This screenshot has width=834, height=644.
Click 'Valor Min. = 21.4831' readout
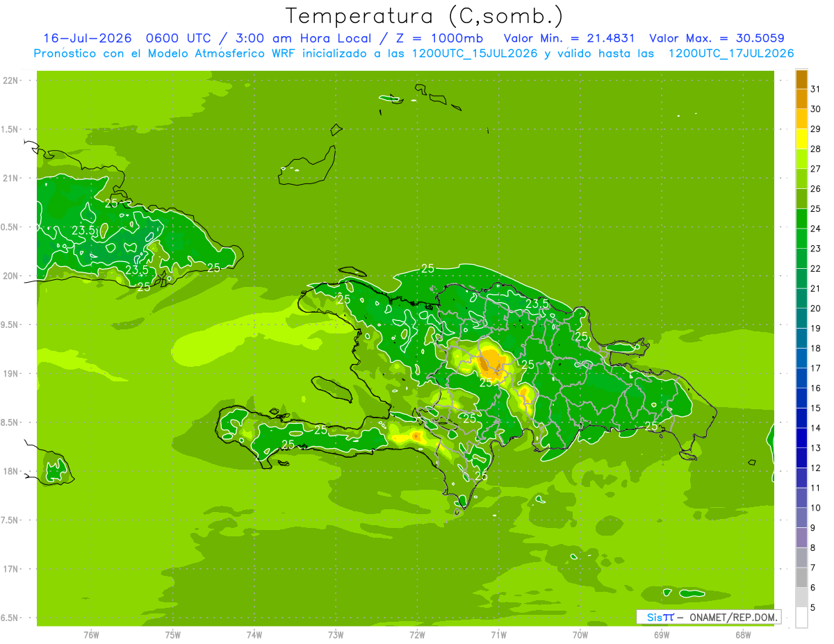point(569,38)
